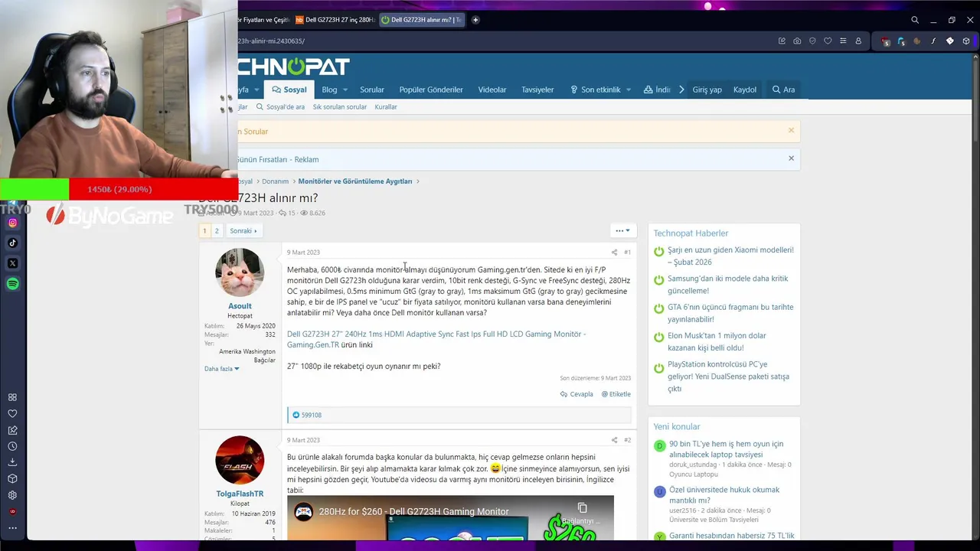Open news 'GTA 6'nın üçüncü fragmanı' article

(730, 313)
